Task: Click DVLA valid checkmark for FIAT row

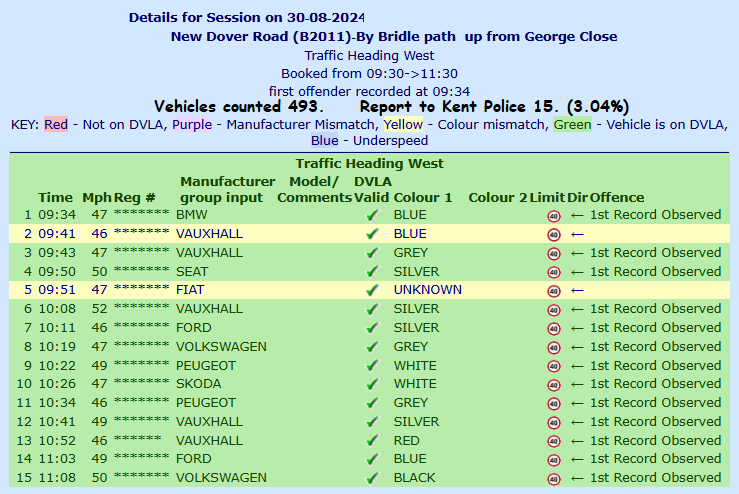Action: tap(372, 290)
